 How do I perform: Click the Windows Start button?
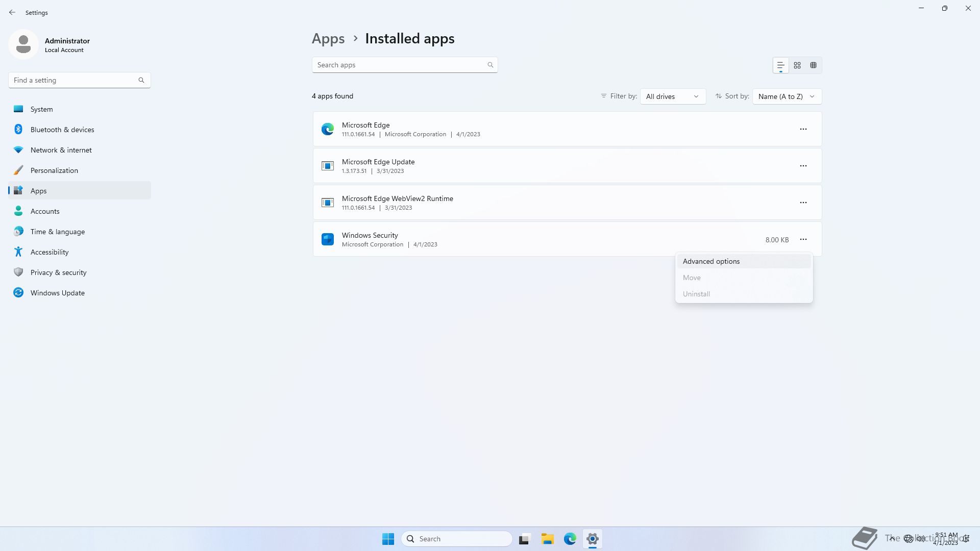(388, 539)
